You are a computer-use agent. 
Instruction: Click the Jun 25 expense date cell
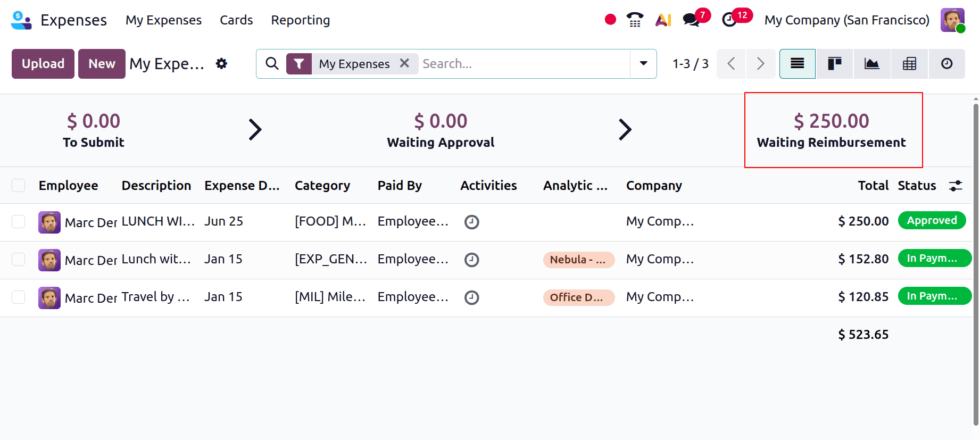coord(223,221)
